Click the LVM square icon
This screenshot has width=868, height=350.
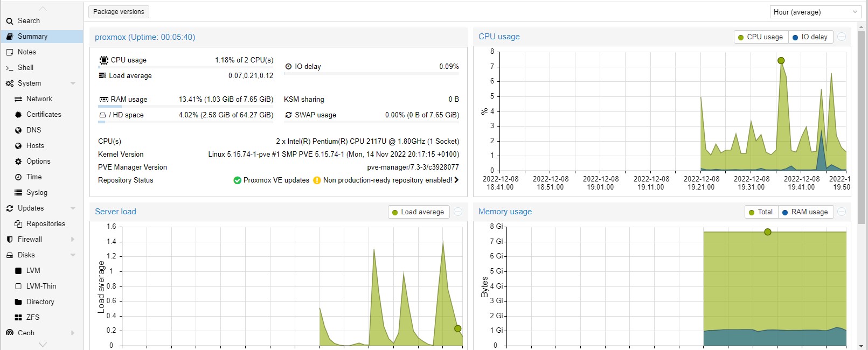coord(18,271)
